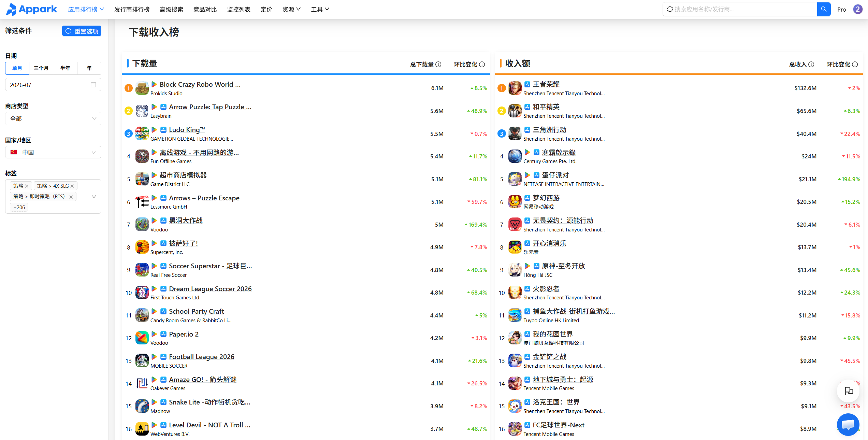Click Dream League Soccer 2026 app icon
The width and height of the screenshot is (868, 440).
coord(142,293)
